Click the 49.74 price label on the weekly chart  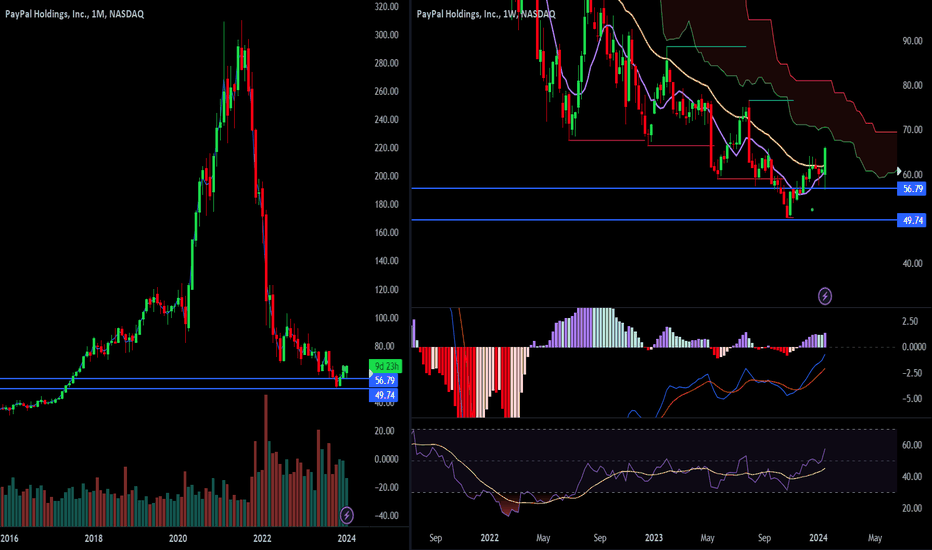[912, 220]
